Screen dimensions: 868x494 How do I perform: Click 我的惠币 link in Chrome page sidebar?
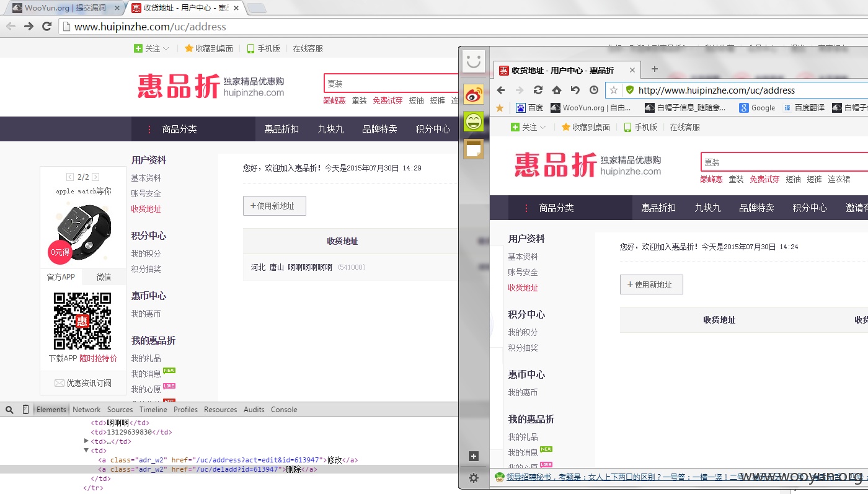pyautogui.click(x=146, y=314)
